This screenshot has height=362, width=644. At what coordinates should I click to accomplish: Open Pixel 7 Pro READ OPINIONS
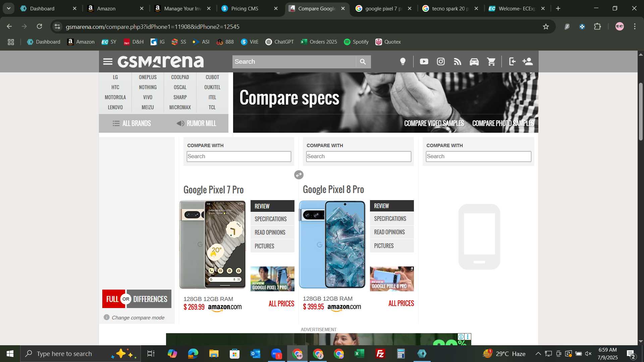(x=272, y=232)
